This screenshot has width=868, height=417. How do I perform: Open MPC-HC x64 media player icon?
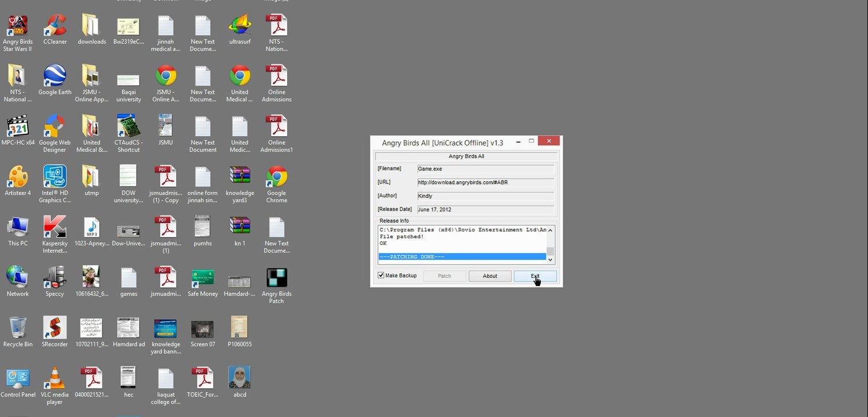17,126
